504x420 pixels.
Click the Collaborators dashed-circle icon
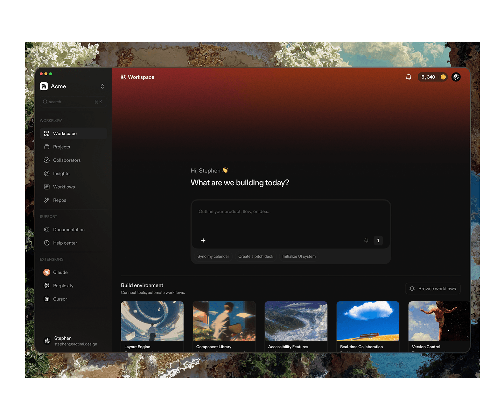point(47,160)
